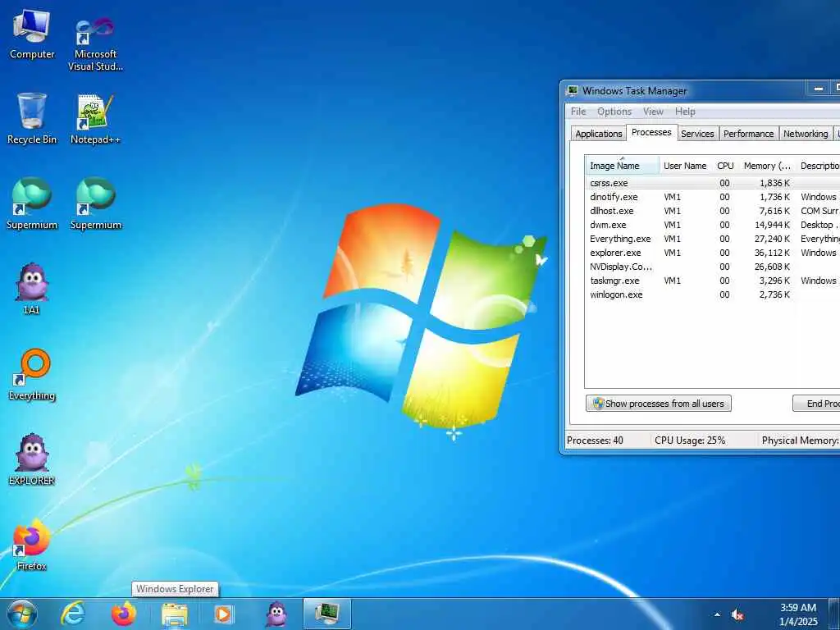This screenshot has height=630, width=840.
Task: Select the Everything.exe process row
Action: pyautogui.click(x=713, y=239)
